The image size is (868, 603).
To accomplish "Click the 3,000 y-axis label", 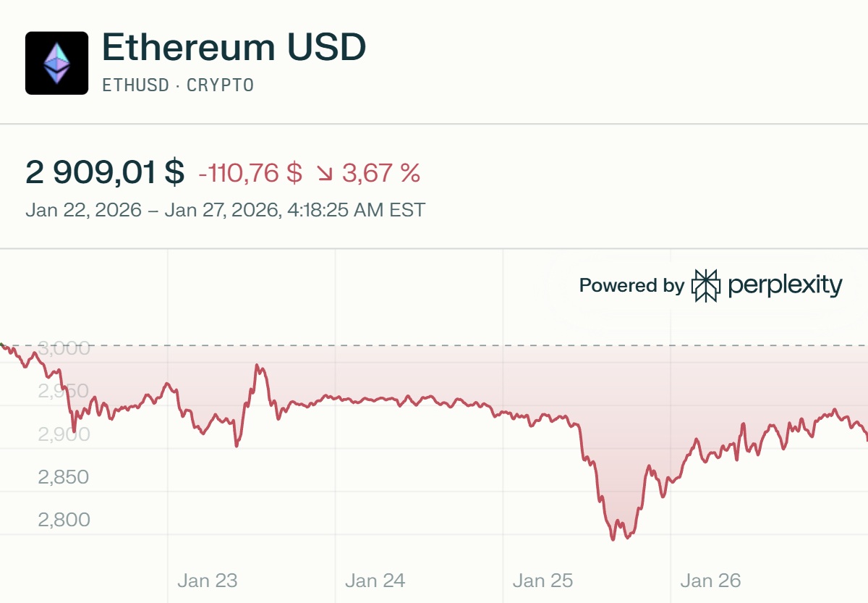I will tap(64, 348).
